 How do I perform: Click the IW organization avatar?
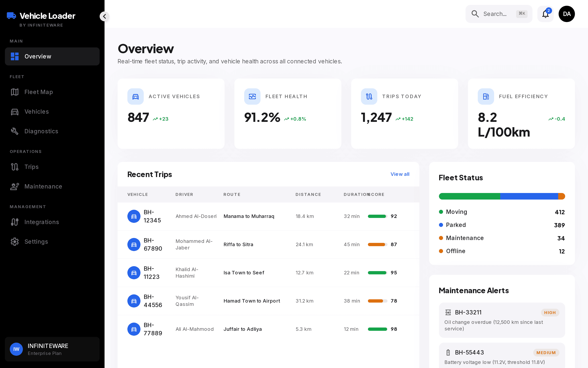[x=16, y=349]
